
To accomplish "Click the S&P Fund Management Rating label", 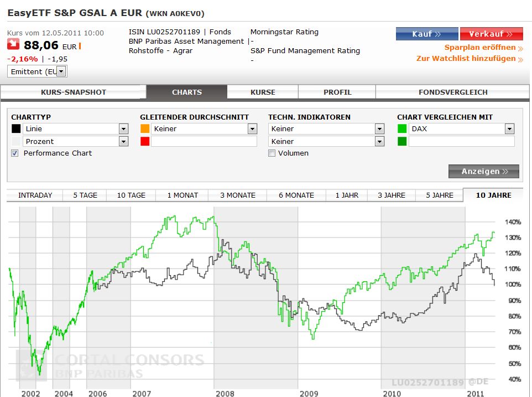I will coord(305,51).
